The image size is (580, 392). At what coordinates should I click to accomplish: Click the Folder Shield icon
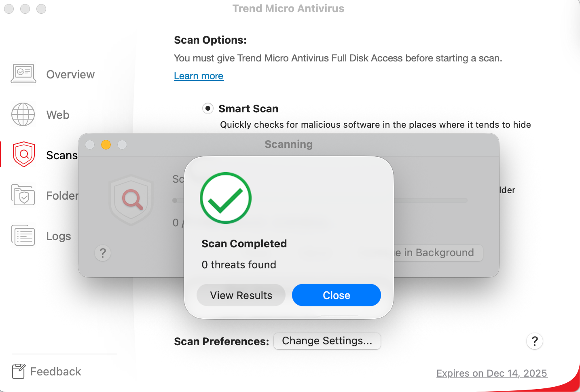[x=23, y=195]
